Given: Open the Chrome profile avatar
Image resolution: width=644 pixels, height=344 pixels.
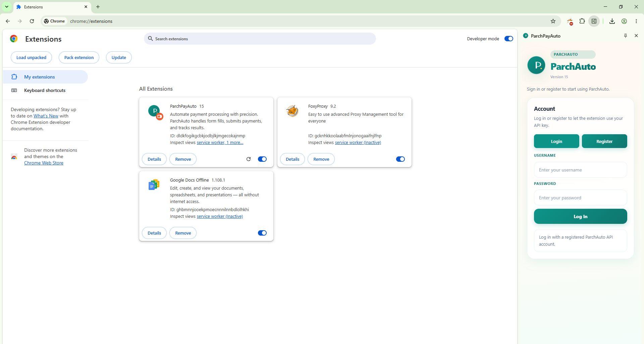Looking at the screenshot, I should (x=624, y=21).
